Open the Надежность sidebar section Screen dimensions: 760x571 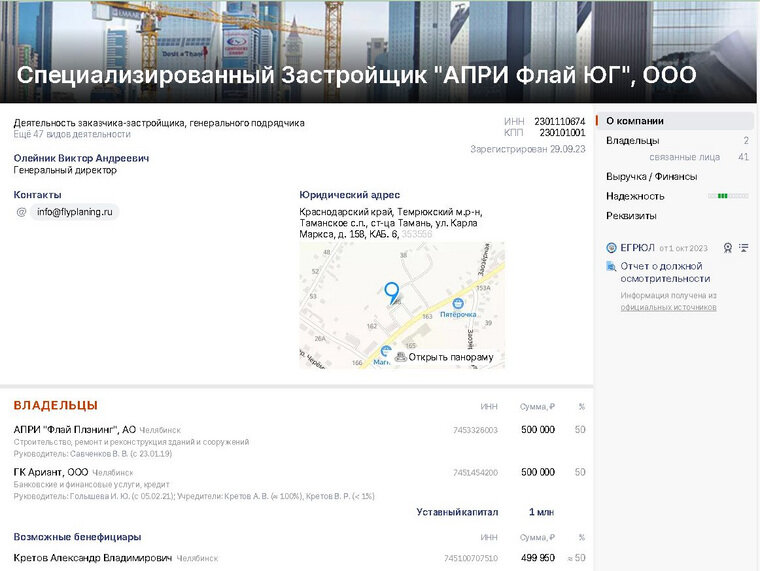pos(635,196)
